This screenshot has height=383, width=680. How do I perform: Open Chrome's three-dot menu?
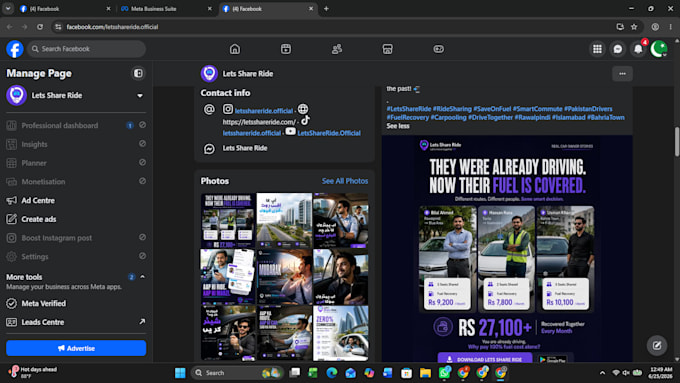click(x=670, y=27)
